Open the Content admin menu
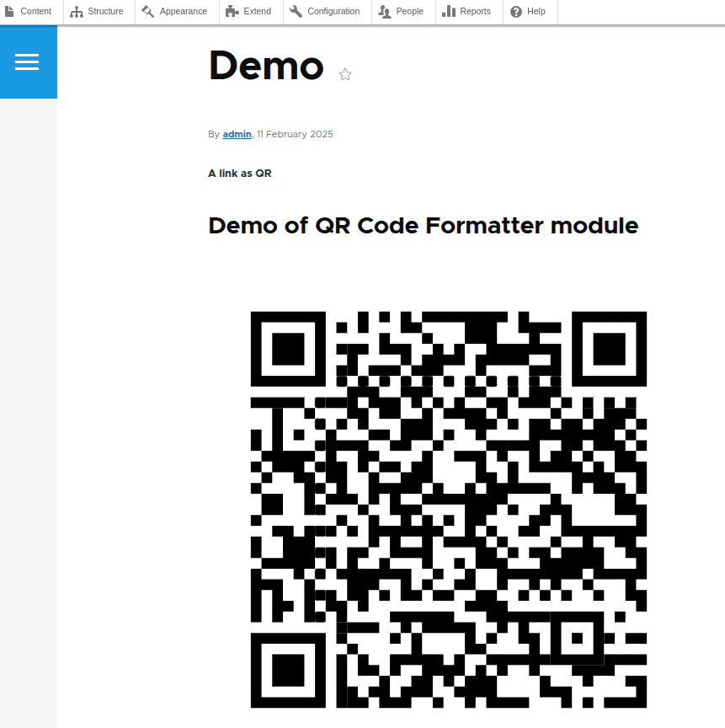 click(29, 12)
